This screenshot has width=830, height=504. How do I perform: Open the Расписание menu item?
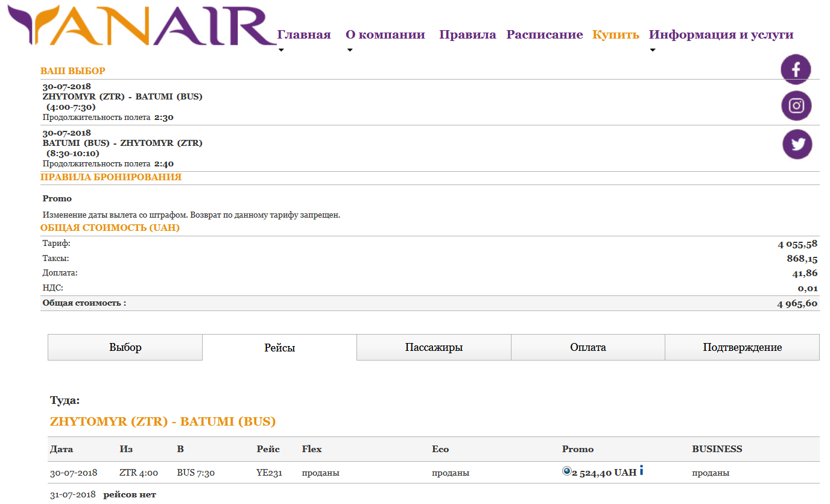(x=544, y=35)
